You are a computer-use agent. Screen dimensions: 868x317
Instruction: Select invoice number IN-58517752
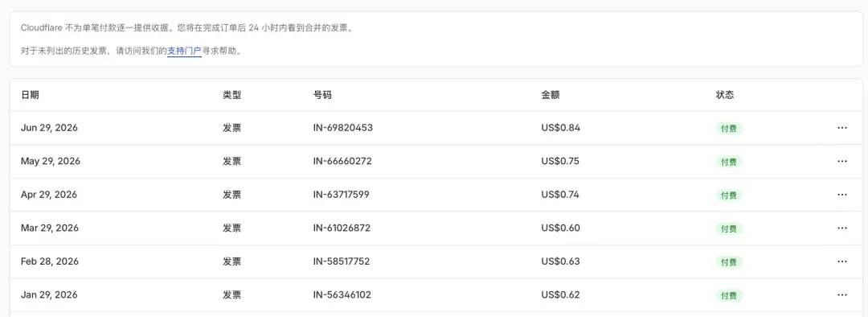point(342,261)
